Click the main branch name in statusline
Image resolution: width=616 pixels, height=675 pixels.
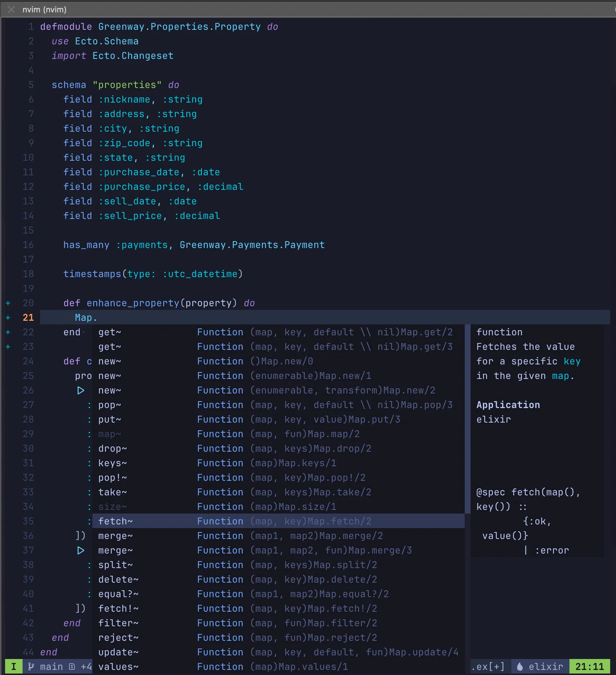pyautogui.click(x=51, y=667)
